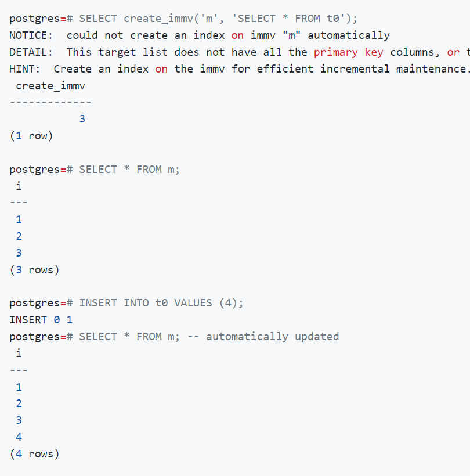Click the red 'primary' keyword

pos(335,52)
